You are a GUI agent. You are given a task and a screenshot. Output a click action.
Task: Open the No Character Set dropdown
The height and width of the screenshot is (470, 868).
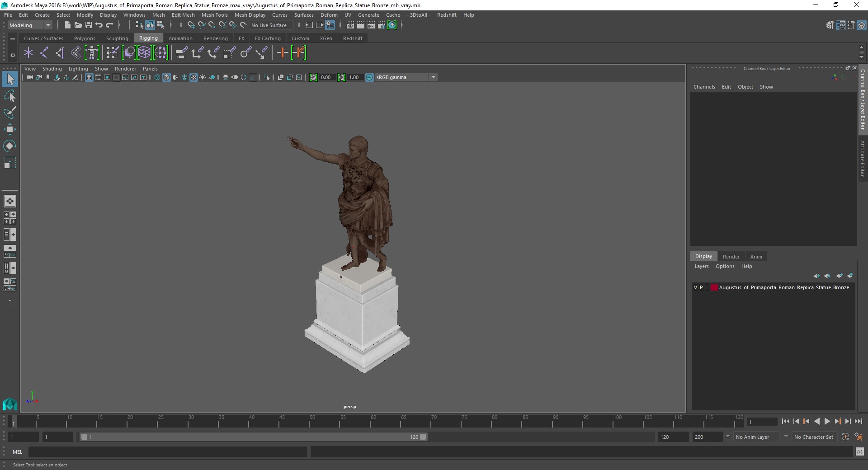[814, 437]
